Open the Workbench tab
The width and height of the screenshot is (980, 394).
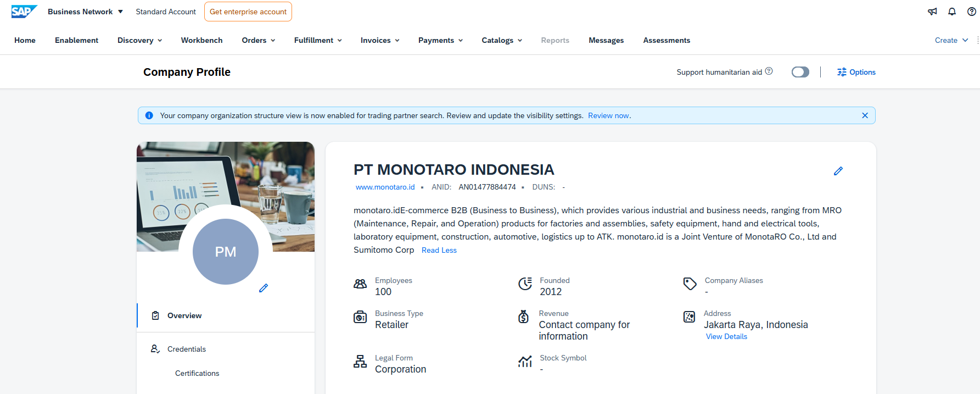coord(201,40)
